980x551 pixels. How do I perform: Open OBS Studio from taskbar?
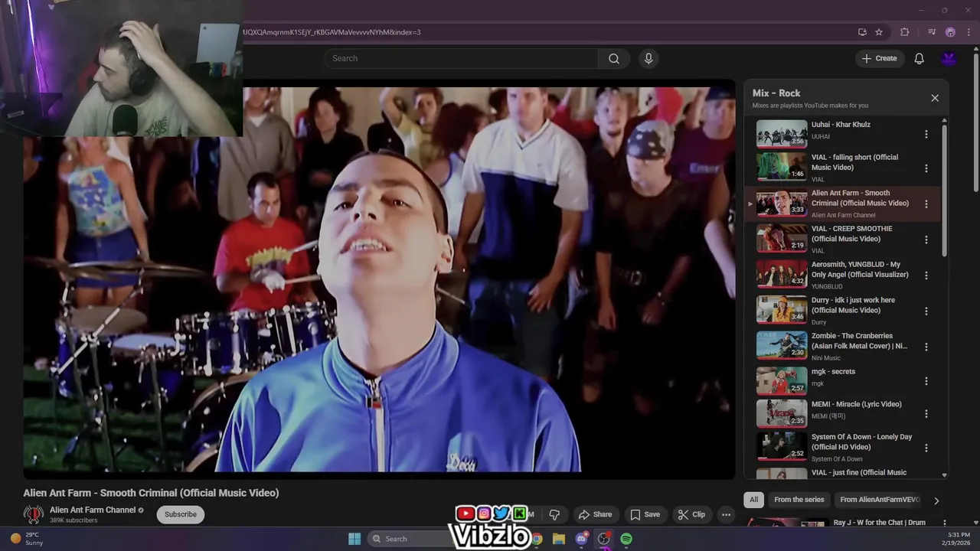coord(604,539)
